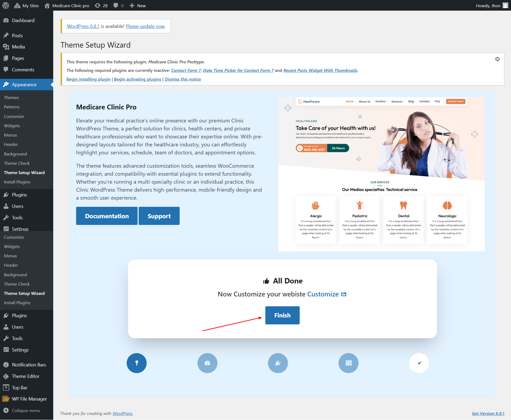Select wizard step with table layout icon

348,363
